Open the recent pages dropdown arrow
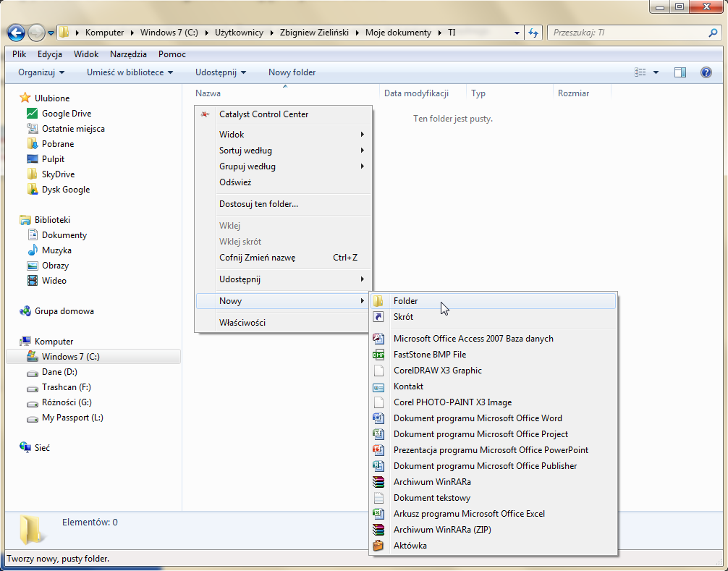Screen dimensions: 728x571 tap(51, 33)
